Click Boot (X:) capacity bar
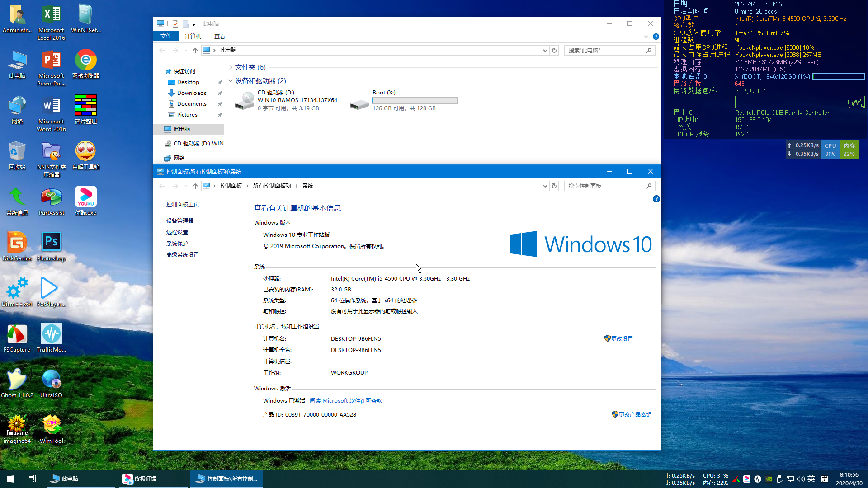Viewport: 868px width, 488px height. [415, 101]
